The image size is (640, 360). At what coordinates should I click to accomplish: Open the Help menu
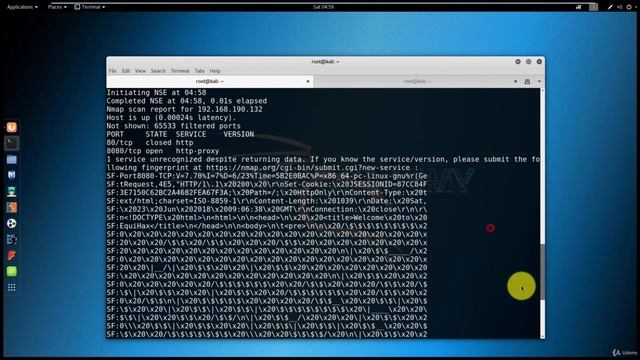[x=215, y=71]
